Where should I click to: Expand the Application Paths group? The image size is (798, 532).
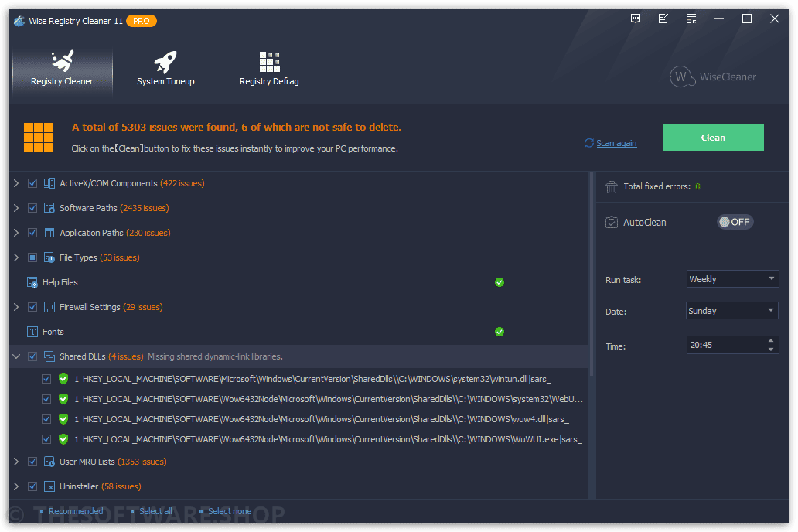click(x=16, y=233)
